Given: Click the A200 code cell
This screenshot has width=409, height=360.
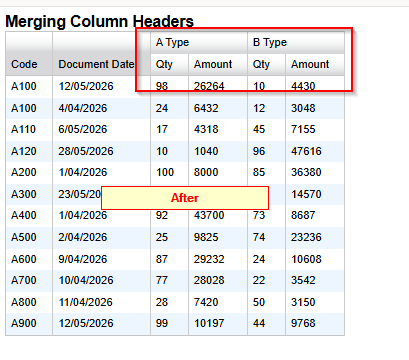Looking at the screenshot, I should click(29, 172).
